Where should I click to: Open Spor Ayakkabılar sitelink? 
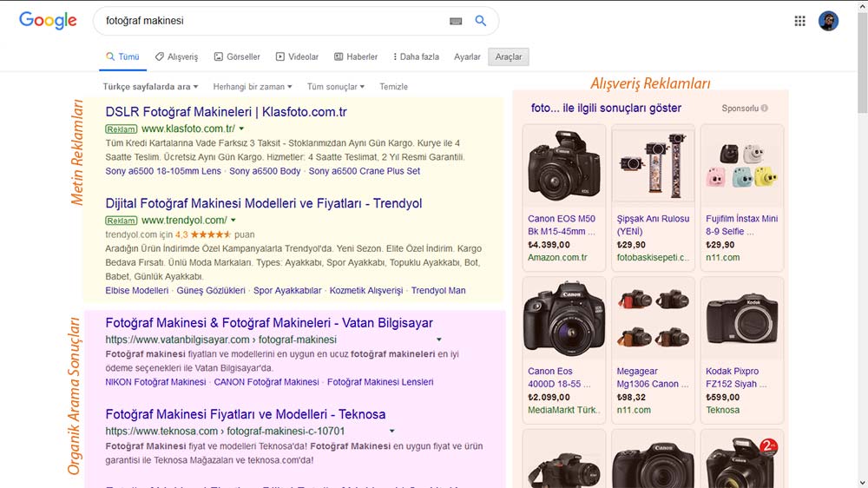pyautogui.click(x=287, y=290)
